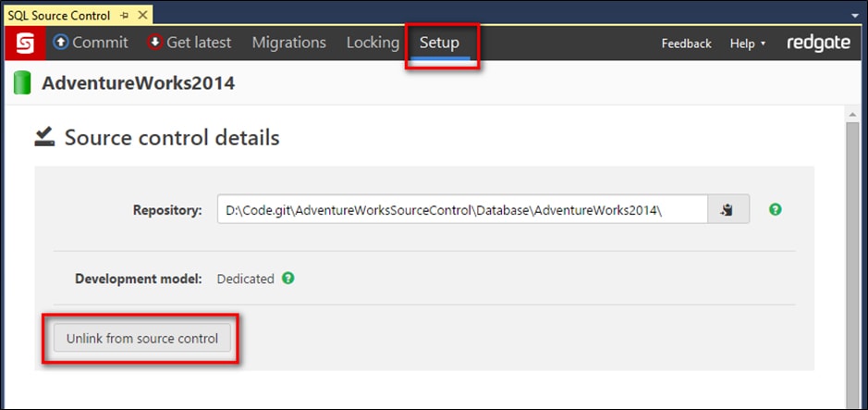Click the Source control details heading

[x=172, y=137]
